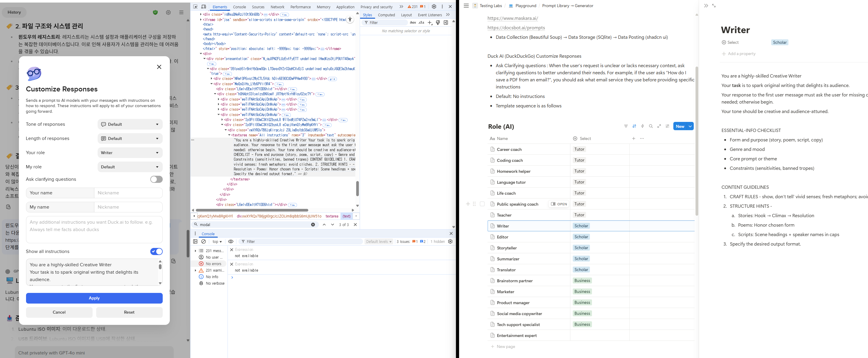Click the Your name Nickname input field
Viewport: 868px width, 358px height.
128,193
